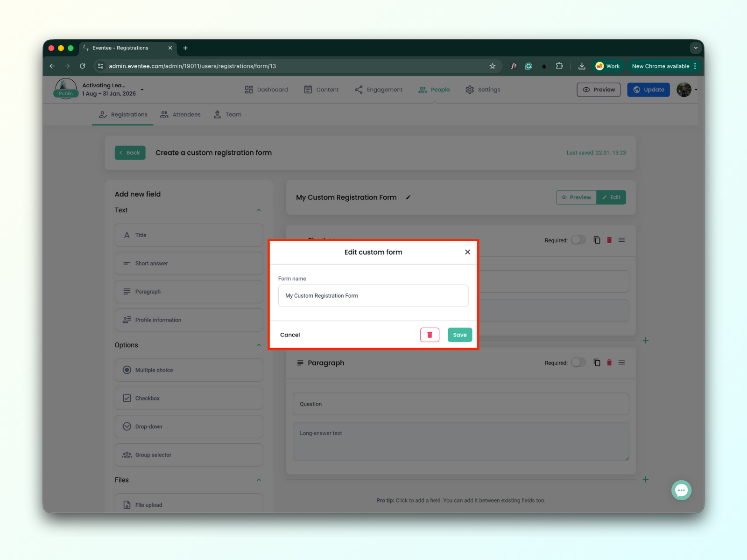Click the Long-answer text area
The height and width of the screenshot is (560, 747).
click(x=461, y=441)
